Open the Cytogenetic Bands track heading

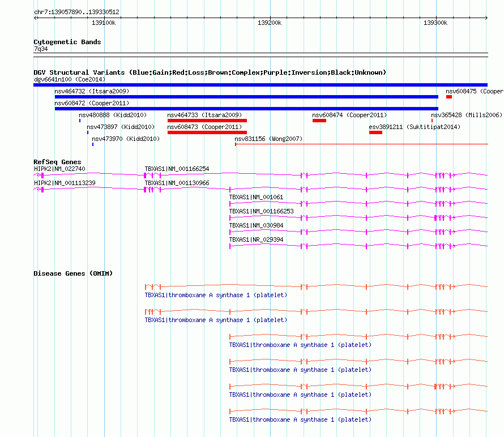pyautogui.click(x=67, y=42)
